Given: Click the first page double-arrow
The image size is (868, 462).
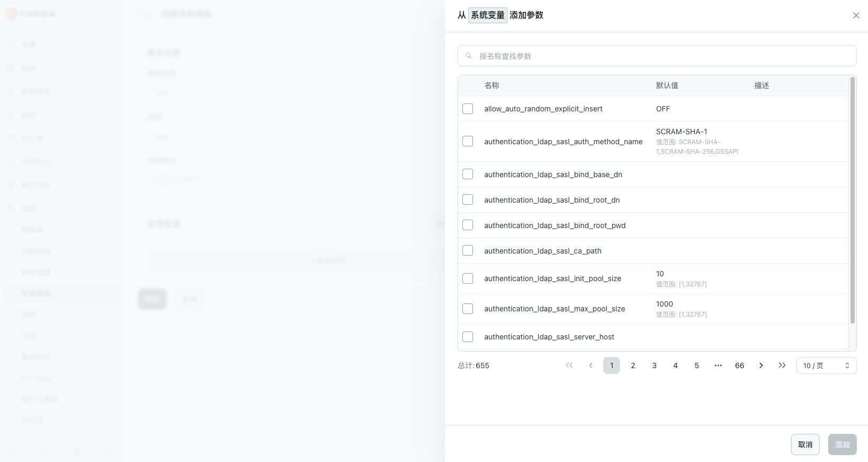Looking at the screenshot, I should click(x=569, y=365).
